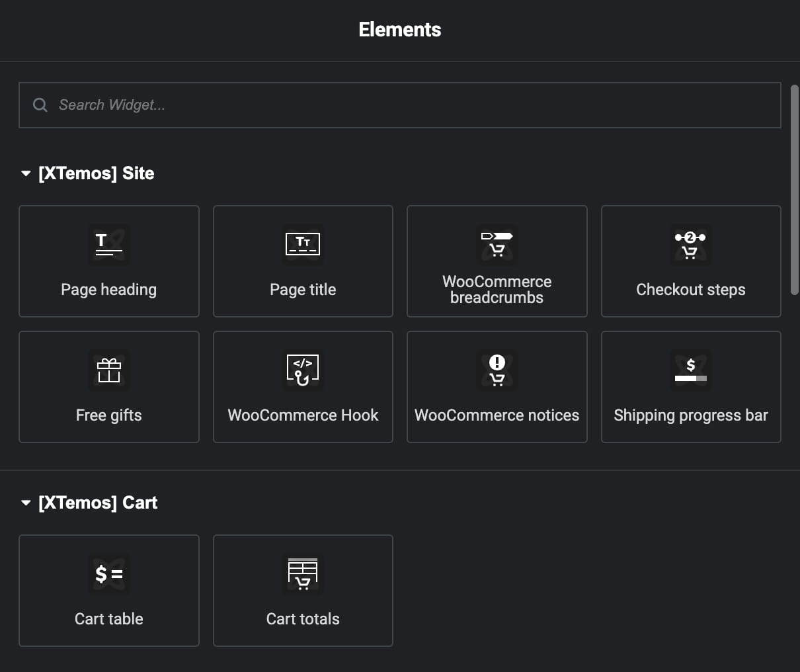Click the Cart table label
This screenshot has width=800, height=672.
[x=109, y=619]
